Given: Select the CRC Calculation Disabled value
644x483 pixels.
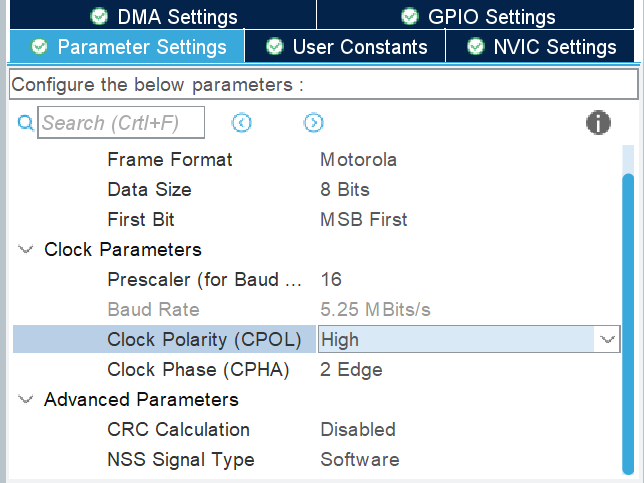Looking at the screenshot, I should (x=358, y=430).
